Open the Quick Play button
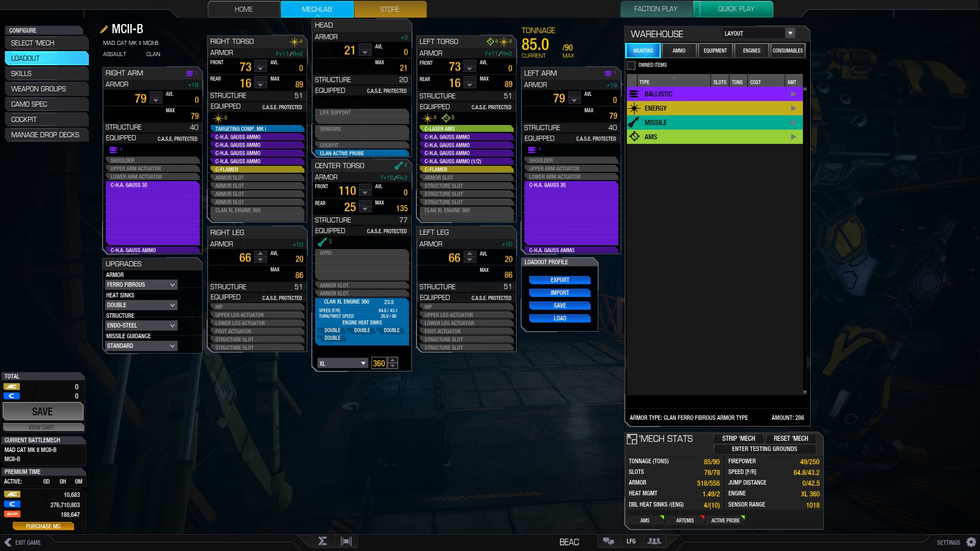The image size is (980, 551). [x=737, y=9]
